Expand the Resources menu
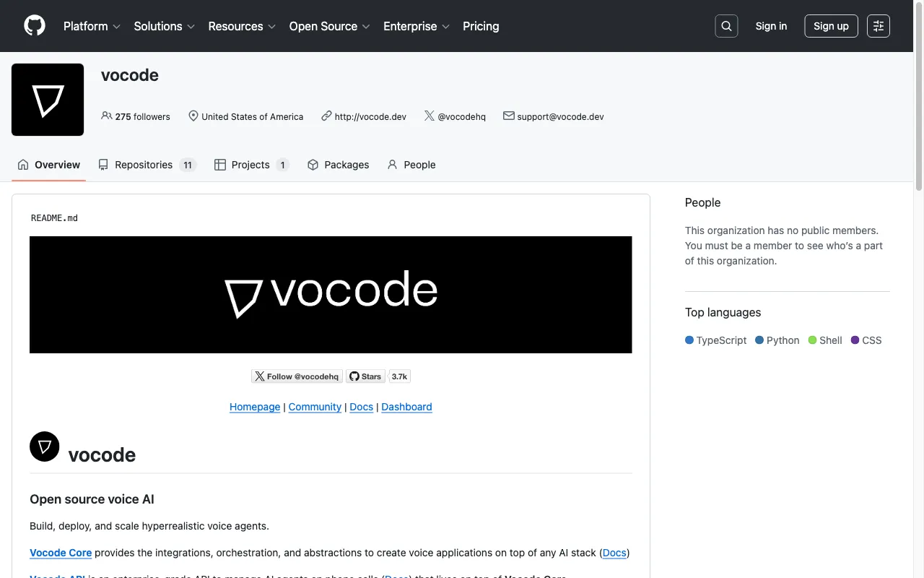The width and height of the screenshot is (924, 578). [x=242, y=26]
